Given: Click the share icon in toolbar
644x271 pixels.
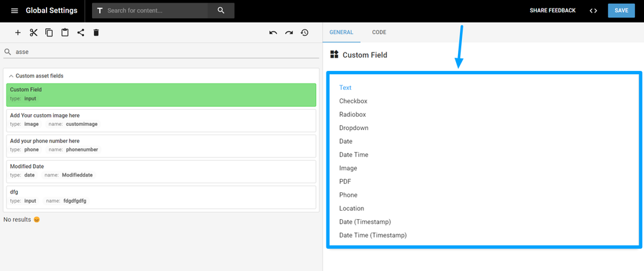Looking at the screenshot, I should click(x=81, y=33).
